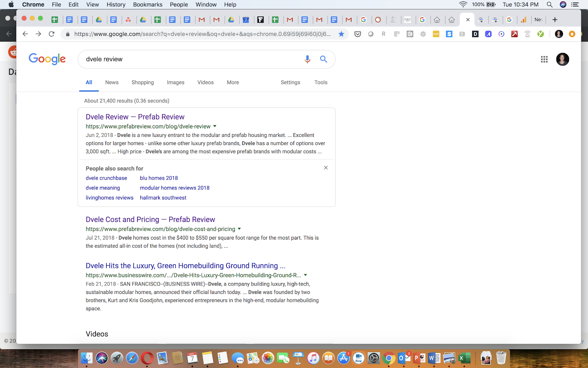Expand the businesswire result URL dropdown arrow
Image resolution: width=588 pixels, height=368 pixels.
click(305, 275)
